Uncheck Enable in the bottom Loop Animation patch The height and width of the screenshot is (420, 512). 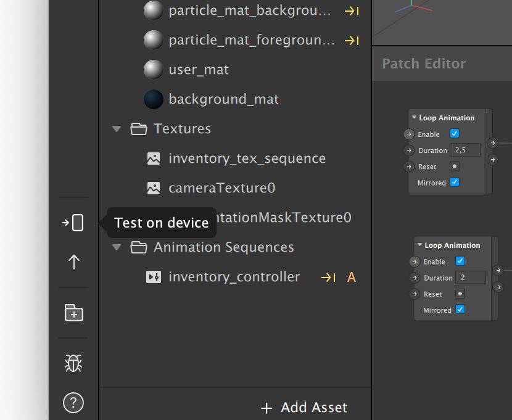[460, 261]
